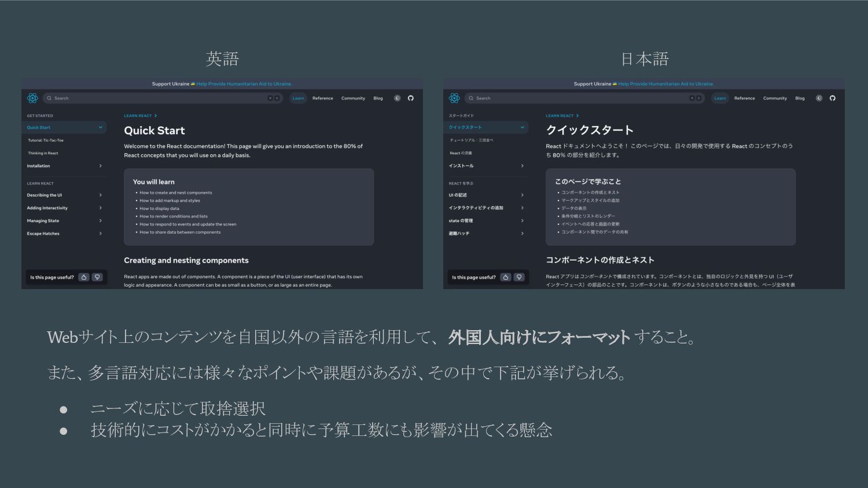Focus the Search field in Japanese screenshot
Screen dimensions: 868x488
click(x=584, y=98)
